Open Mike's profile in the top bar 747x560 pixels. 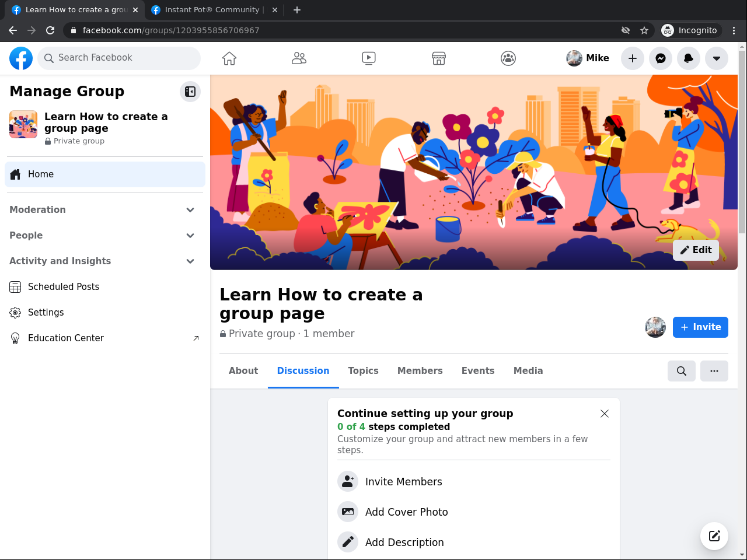tap(588, 58)
